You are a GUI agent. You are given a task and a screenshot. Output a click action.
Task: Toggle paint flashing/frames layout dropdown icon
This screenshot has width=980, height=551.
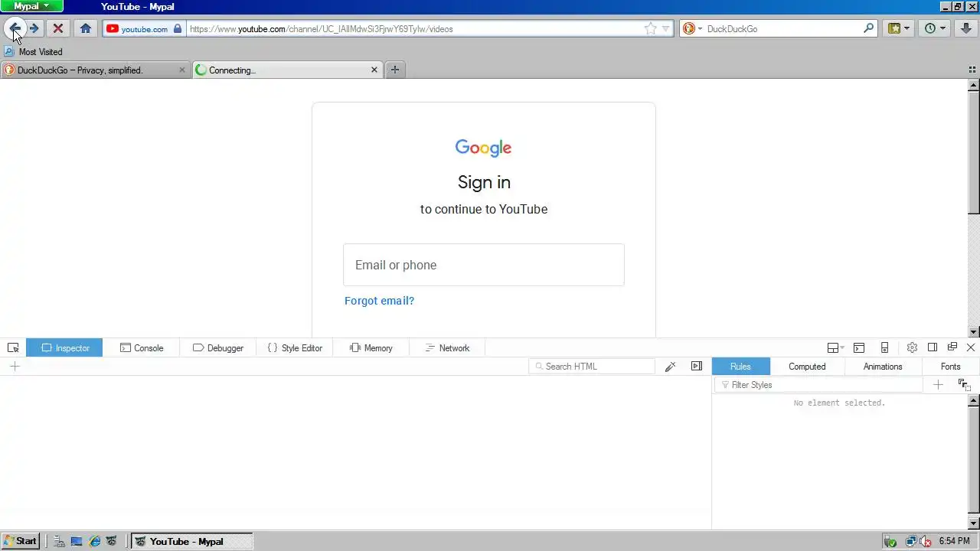(835, 347)
